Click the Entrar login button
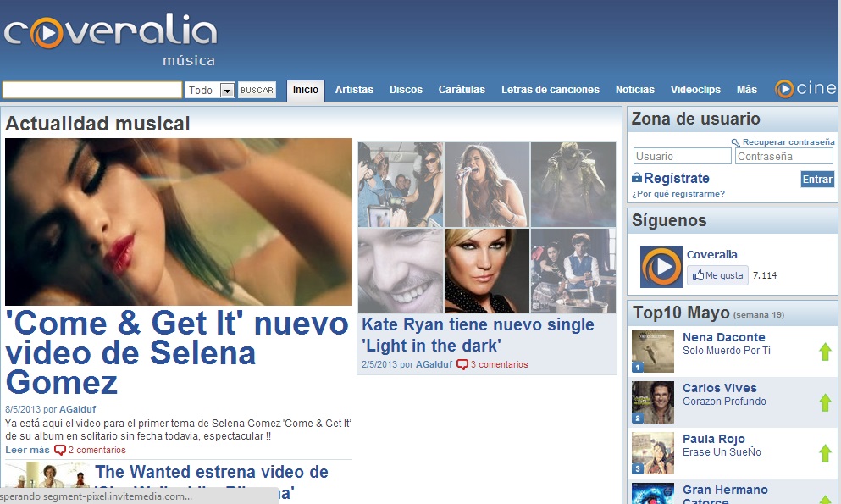This screenshot has width=841, height=504. point(817,179)
